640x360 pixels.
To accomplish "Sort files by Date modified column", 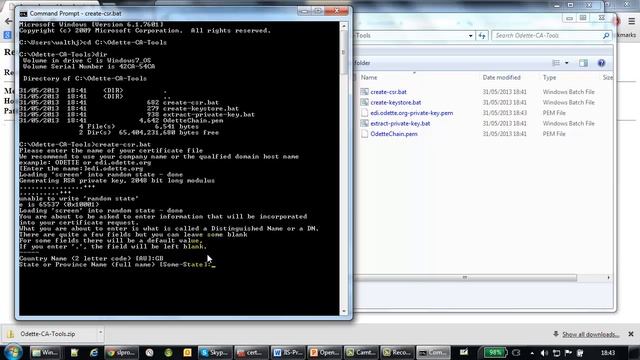I will tap(501, 78).
